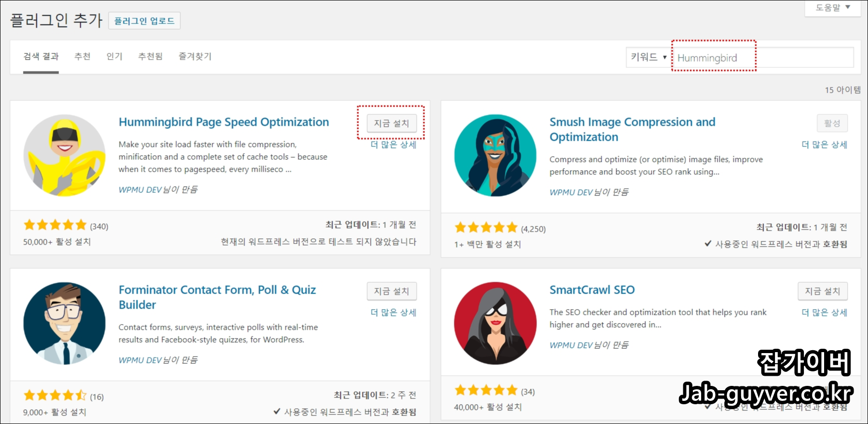Viewport: 868px width, 424px height.
Task: Open Hummingbird Page Speed Optimization title link
Action: pos(224,123)
